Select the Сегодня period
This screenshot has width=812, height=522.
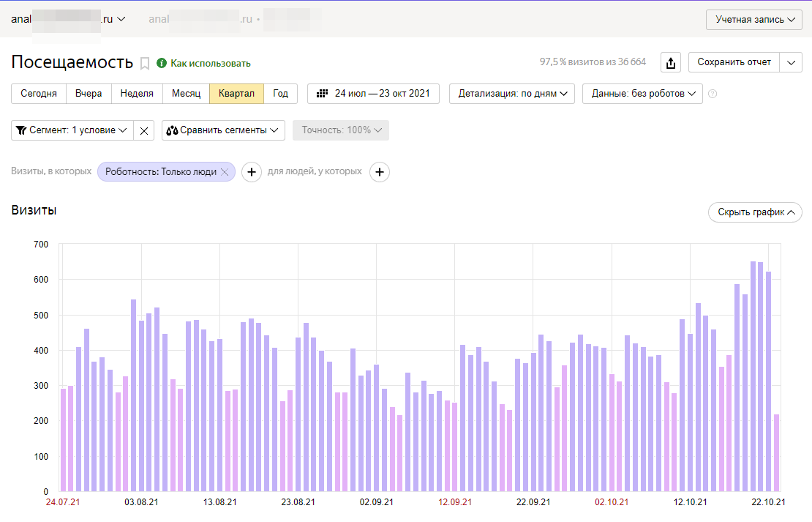(x=39, y=94)
